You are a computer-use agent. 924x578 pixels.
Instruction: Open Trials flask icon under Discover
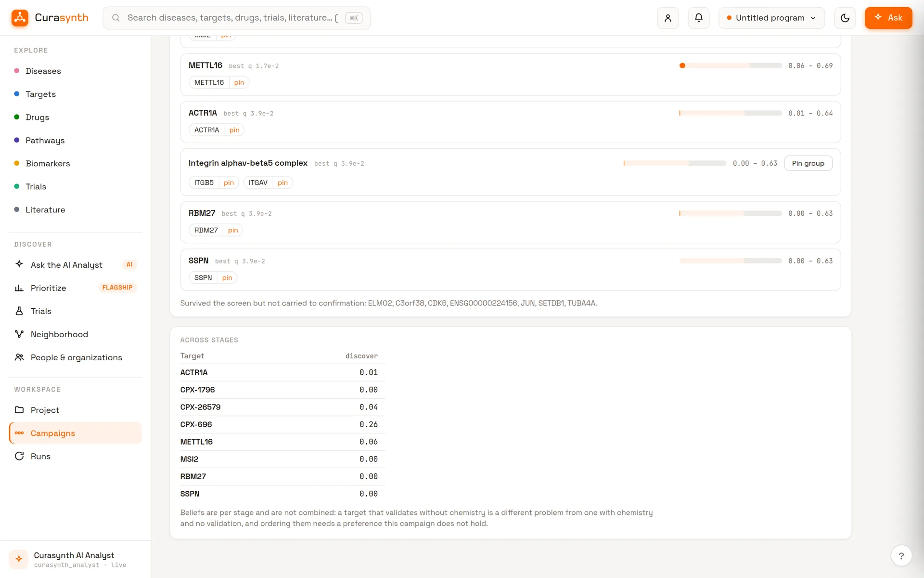click(19, 311)
